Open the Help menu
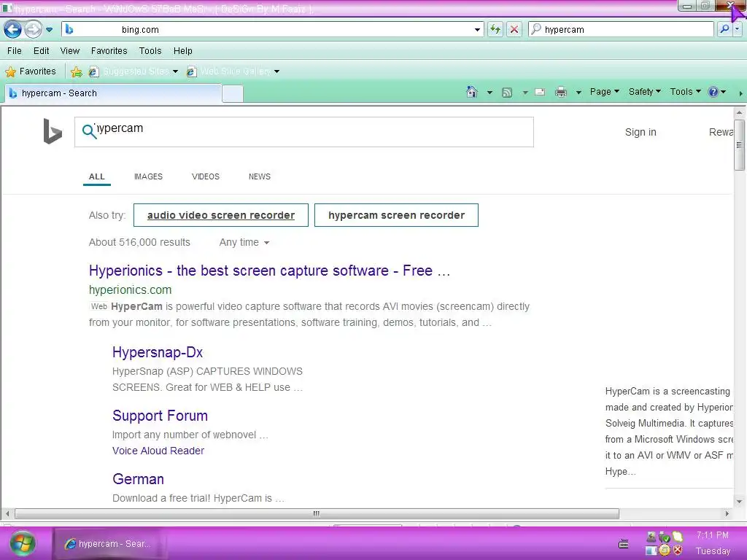Image resolution: width=747 pixels, height=560 pixels. [182, 50]
